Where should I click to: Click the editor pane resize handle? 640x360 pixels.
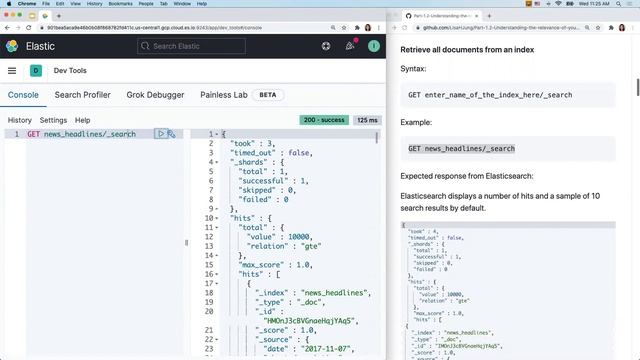tap(187, 243)
